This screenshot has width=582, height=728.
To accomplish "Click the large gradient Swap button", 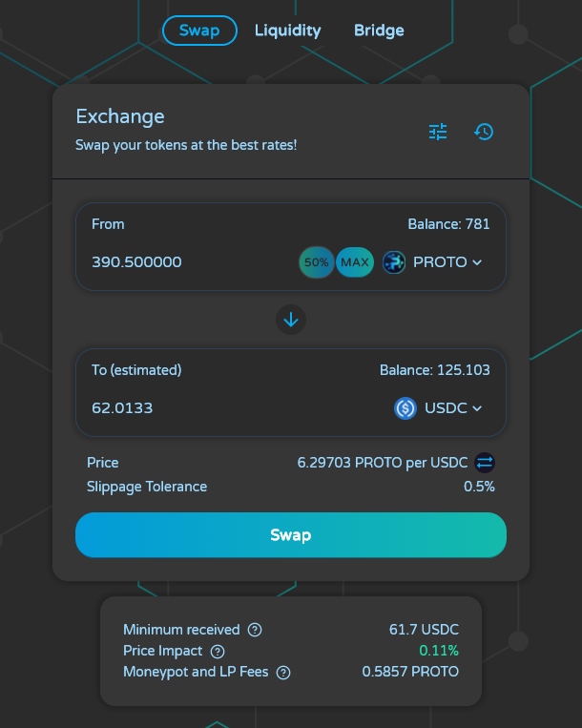I will [291, 535].
